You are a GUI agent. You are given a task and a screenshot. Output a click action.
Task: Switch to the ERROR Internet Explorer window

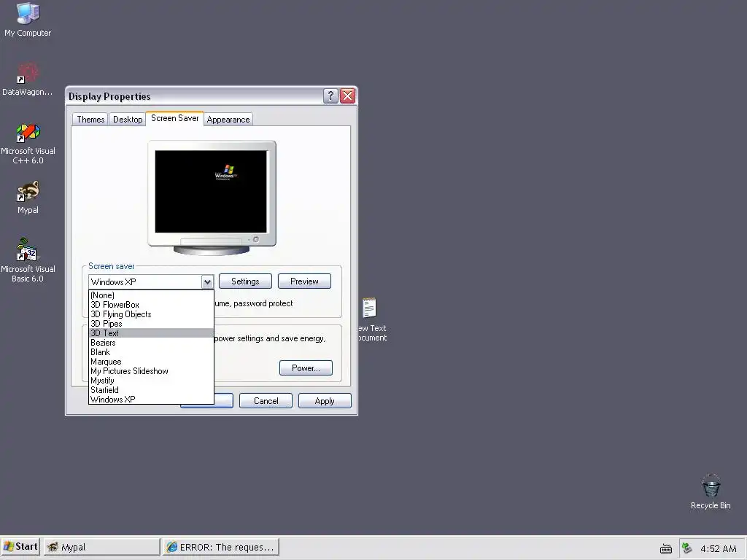pos(220,547)
